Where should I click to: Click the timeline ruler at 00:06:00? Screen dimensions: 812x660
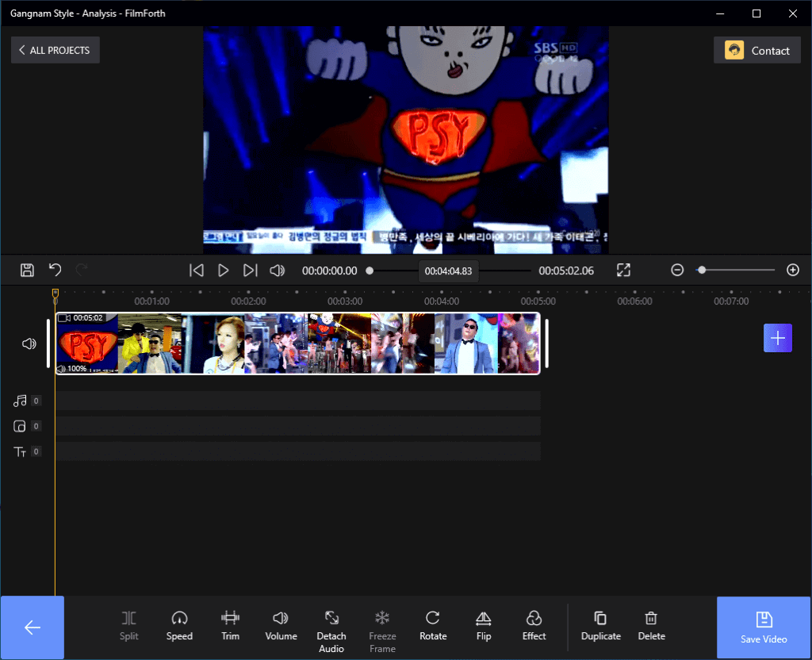[x=634, y=301]
